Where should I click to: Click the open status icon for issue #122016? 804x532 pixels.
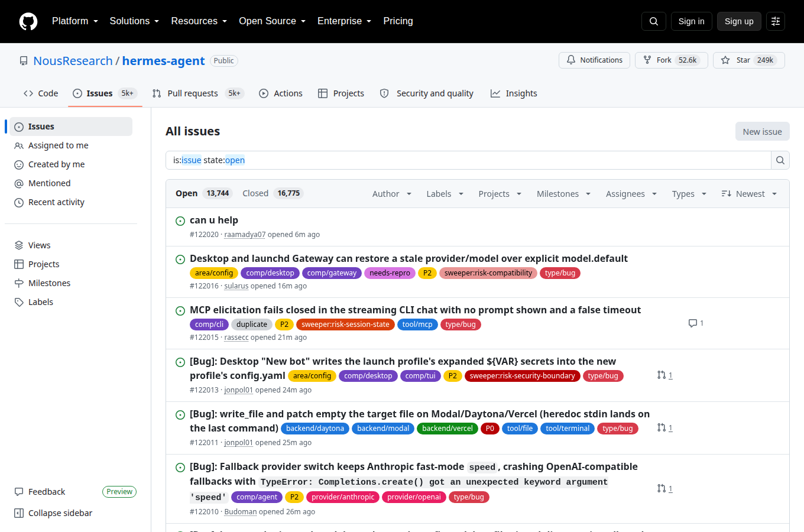[180, 259]
